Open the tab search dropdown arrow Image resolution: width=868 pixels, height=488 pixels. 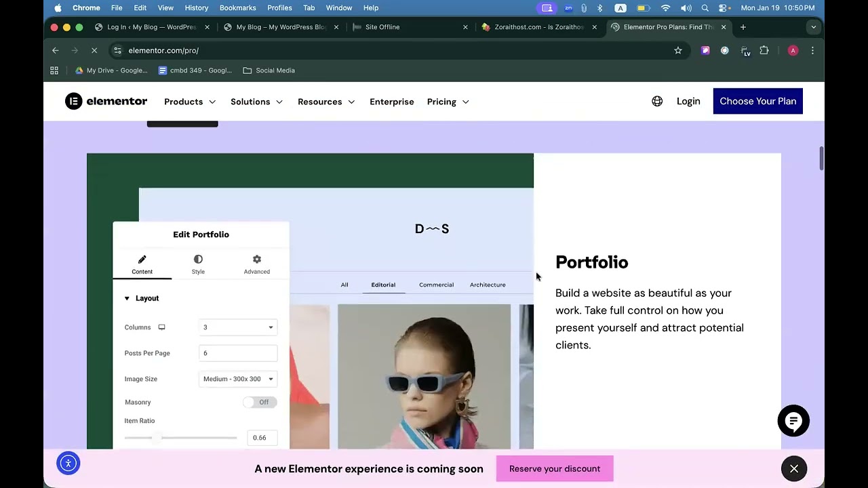pyautogui.click(x=813, y=27)
